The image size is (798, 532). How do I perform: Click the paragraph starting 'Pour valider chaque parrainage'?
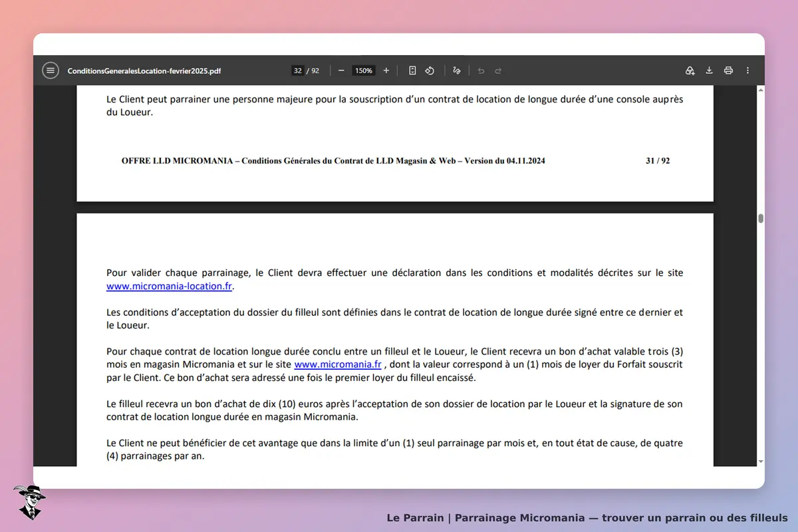(x=394, y=280)
